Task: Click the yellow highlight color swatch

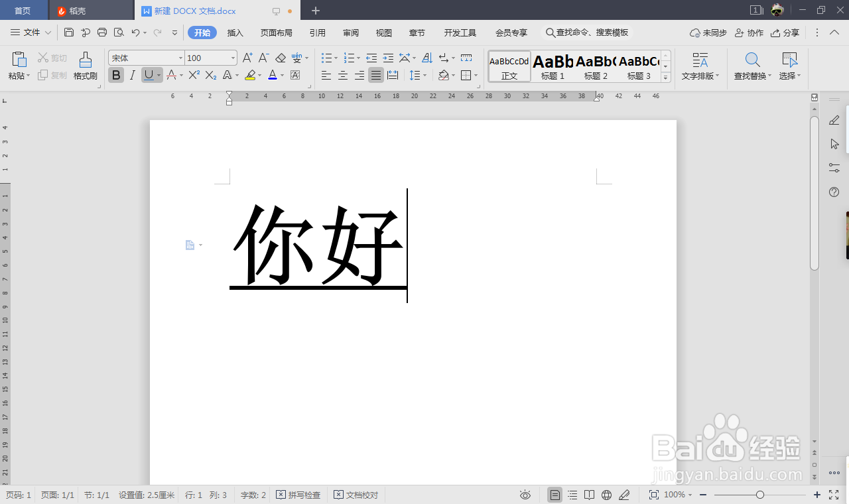Action: click(250, 76)
